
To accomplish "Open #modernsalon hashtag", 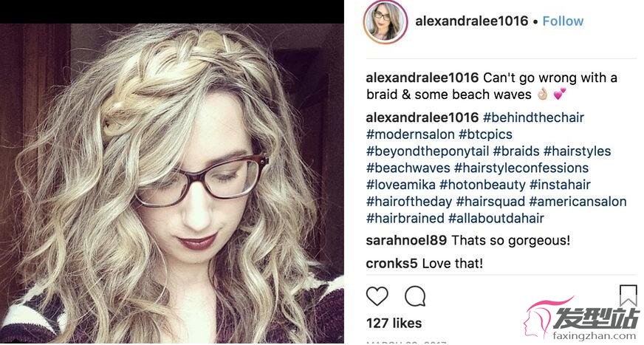I will [x=411, y=134].
